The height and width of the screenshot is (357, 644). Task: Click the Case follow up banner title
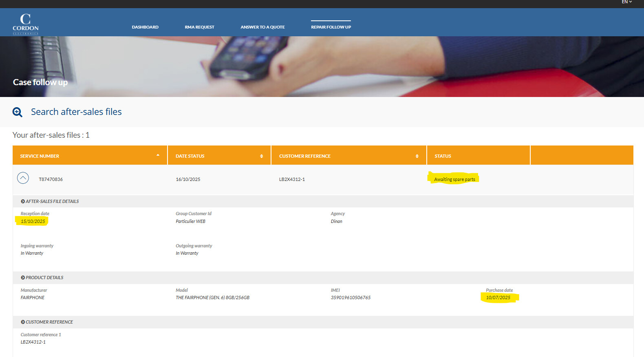point(40,82)
